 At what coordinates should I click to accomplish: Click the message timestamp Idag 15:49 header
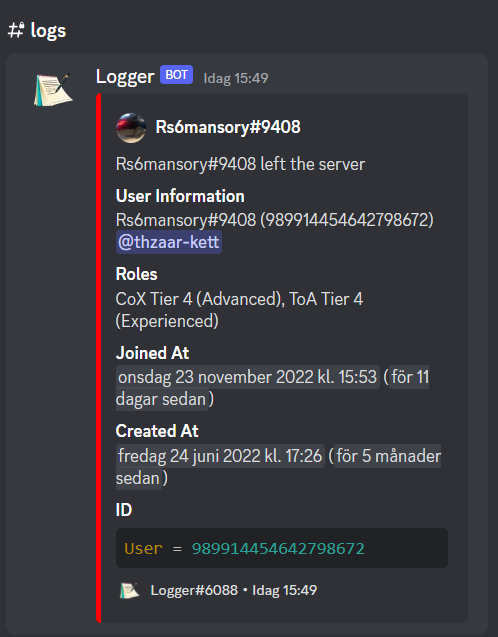tap(236, 78)
